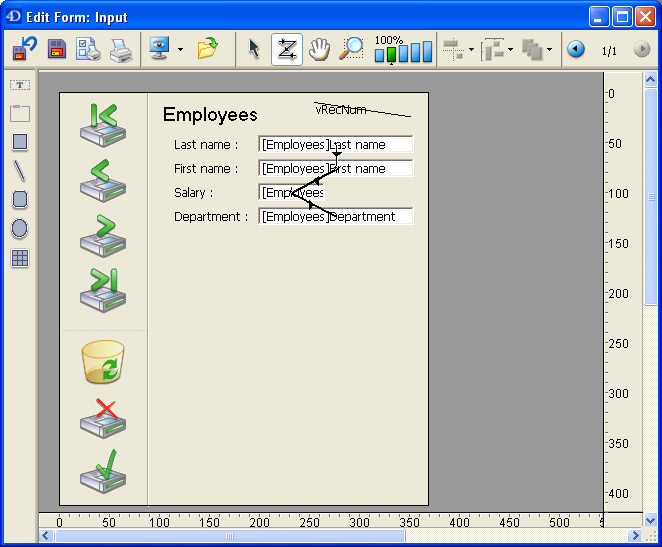The width and height of the screenshot is (662, 547).
Task: Click the save form icon
Action: [x=57, y=49]
